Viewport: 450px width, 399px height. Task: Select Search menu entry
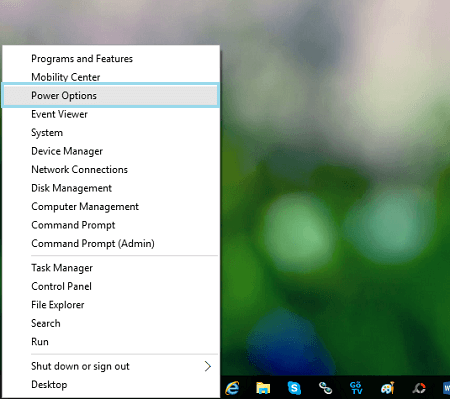[x=111, y=323]
